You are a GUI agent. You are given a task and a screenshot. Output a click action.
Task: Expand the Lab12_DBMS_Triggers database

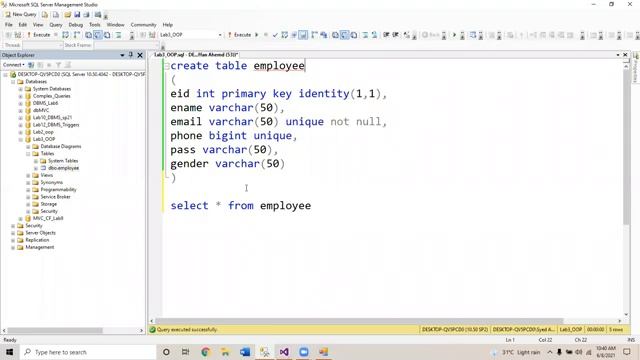point(20,125)
